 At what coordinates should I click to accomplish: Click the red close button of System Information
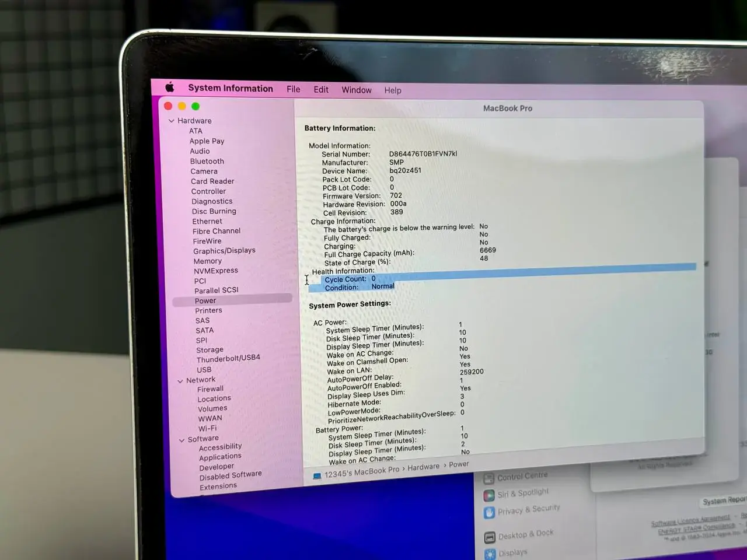click(168, 106)
